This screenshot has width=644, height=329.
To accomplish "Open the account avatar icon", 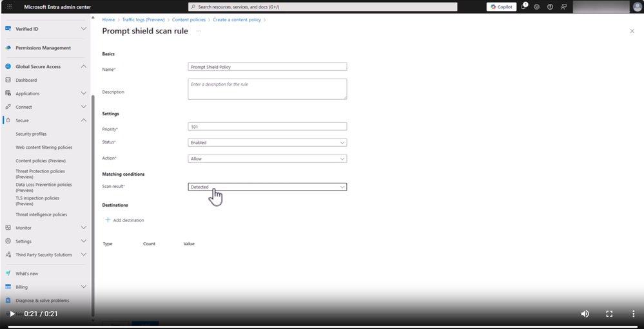I will pyautogui.click(x=637, y=6).
